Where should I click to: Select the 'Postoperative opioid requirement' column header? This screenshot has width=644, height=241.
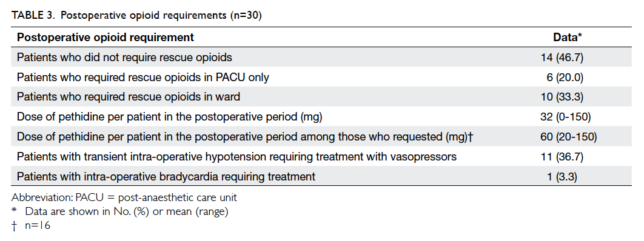[x=106, y=38]
